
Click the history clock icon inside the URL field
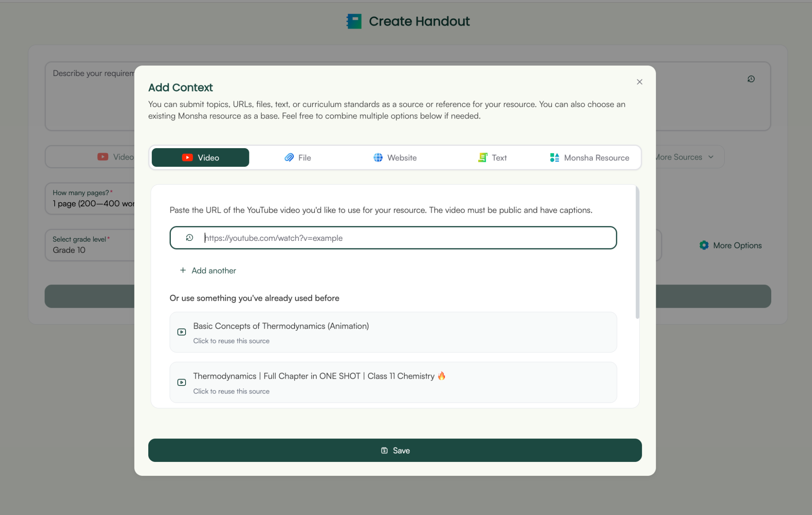coord(190,237)
